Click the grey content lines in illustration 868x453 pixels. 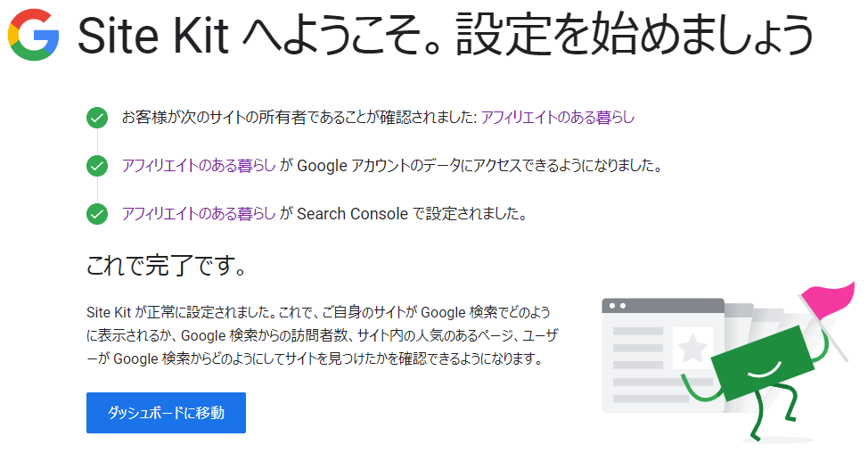[639, 365]
